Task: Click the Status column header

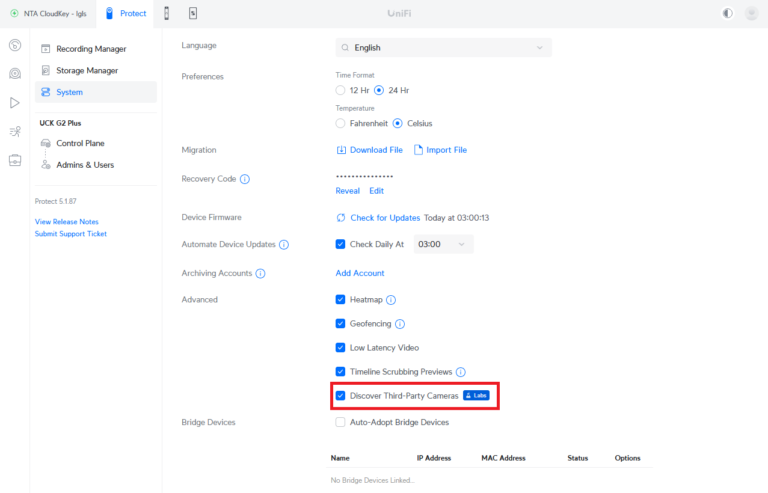Action: [x=577, y=458]
